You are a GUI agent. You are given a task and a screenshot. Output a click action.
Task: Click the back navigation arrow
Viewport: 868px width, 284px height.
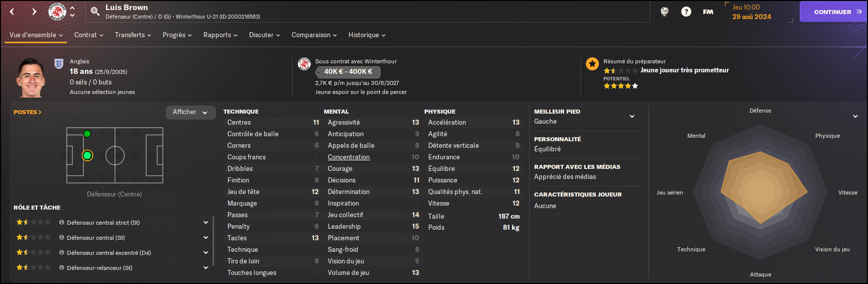pyautogui.click(x=12, y=12)
